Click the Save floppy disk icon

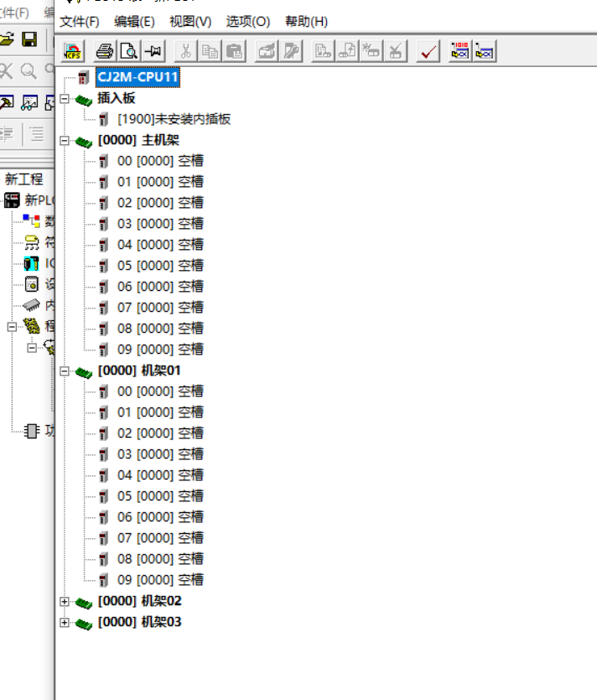coord(29,39)
